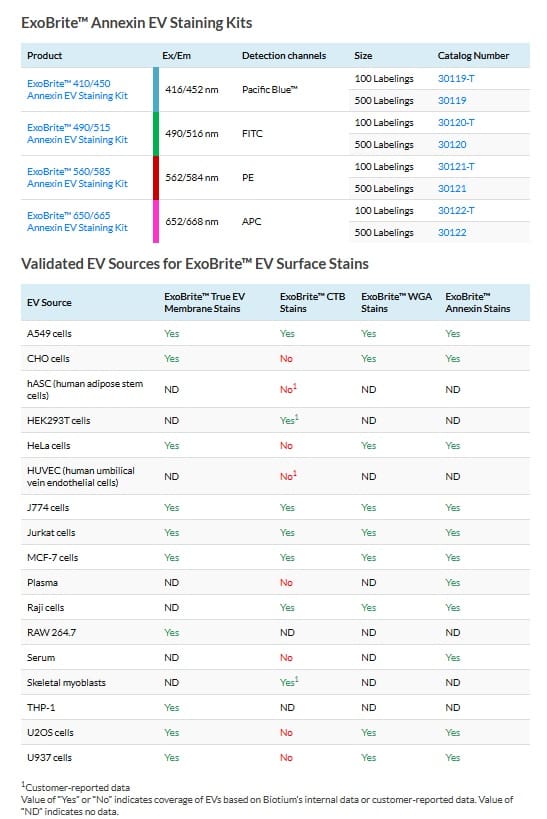Open ExoBrite 410/450 Annexin EV Staining Kit link
547x819 pixels.
(77, 89)
